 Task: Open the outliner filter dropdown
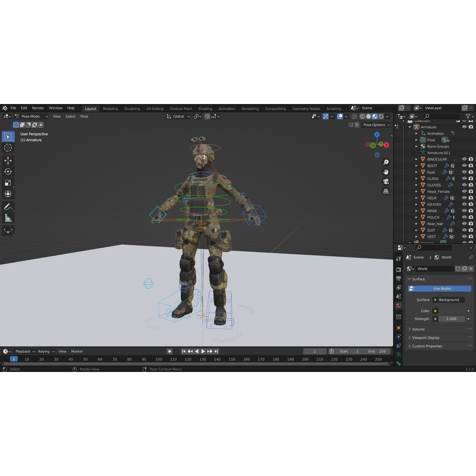469,116
